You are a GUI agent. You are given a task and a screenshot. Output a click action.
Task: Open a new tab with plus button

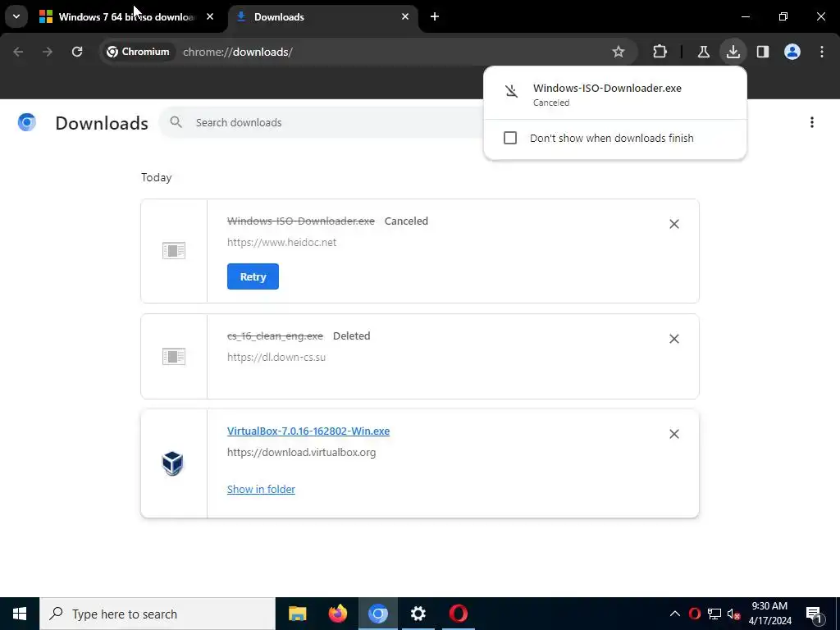point(435,16)
